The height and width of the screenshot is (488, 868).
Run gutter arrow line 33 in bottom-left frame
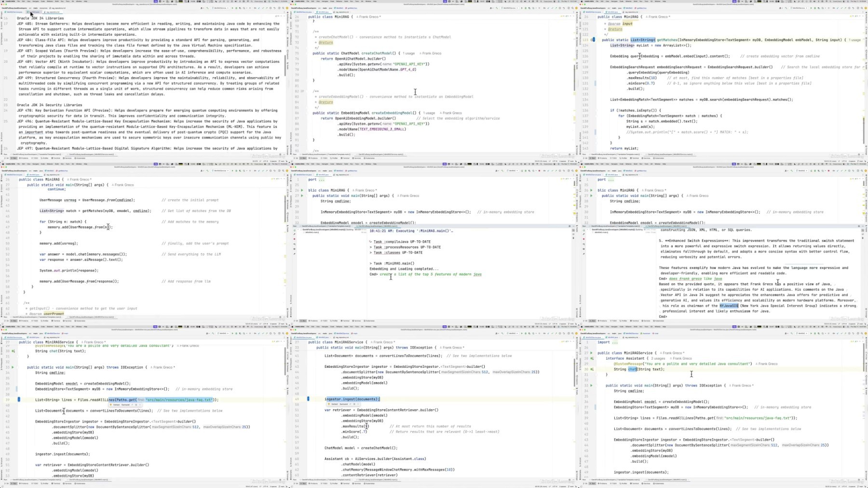tap(13, 367)
